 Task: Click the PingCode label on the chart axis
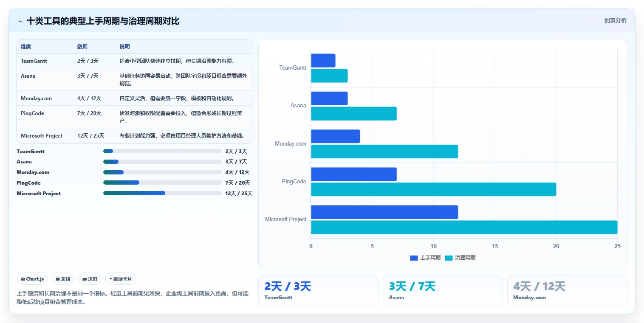[x=294, y=182]
